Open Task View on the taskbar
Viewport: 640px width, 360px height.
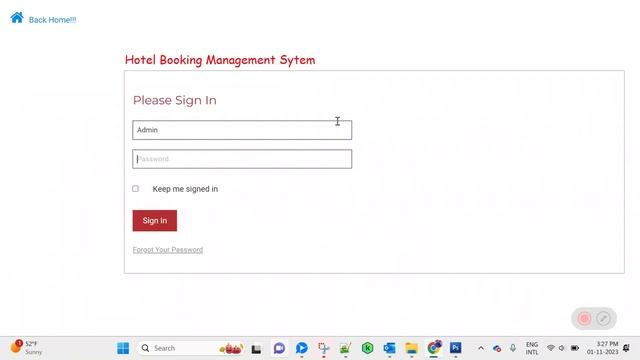(x=256, y=349)
